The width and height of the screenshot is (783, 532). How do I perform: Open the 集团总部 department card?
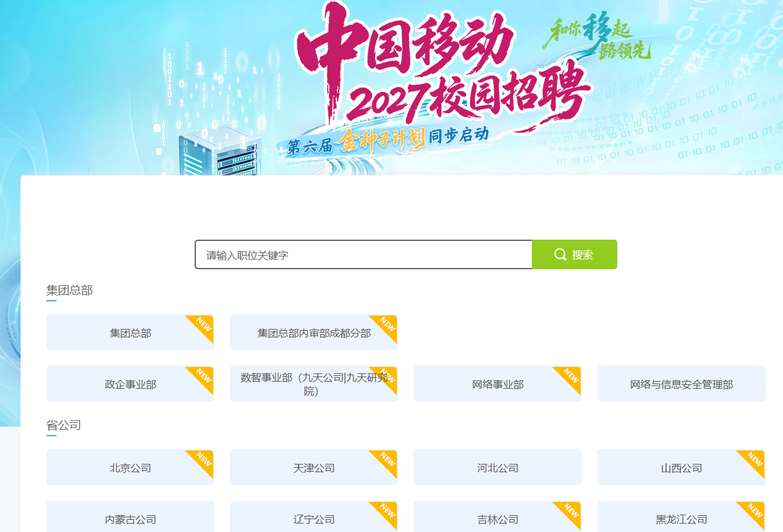click(130, 332)
